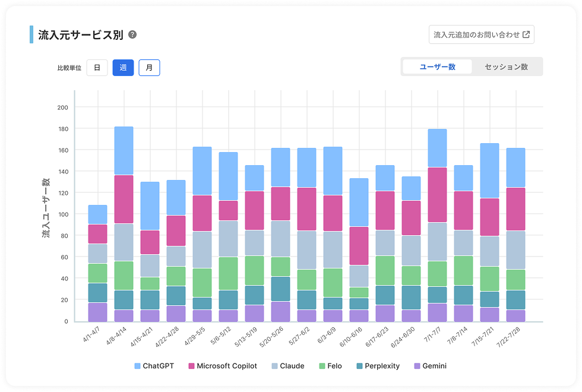
Task: Toggle ChatGPT legend color square
Action: point(138,366)
